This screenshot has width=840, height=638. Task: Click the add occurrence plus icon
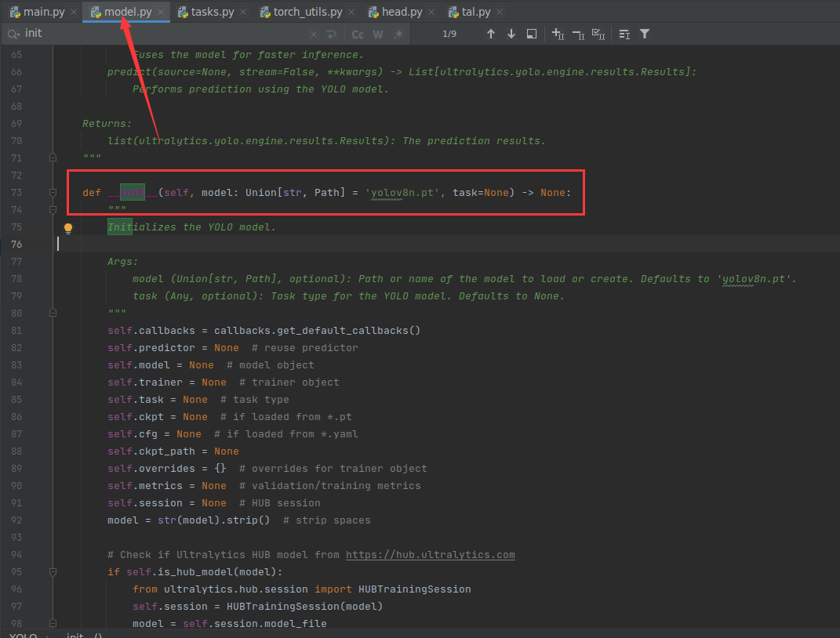pos(557,34)
